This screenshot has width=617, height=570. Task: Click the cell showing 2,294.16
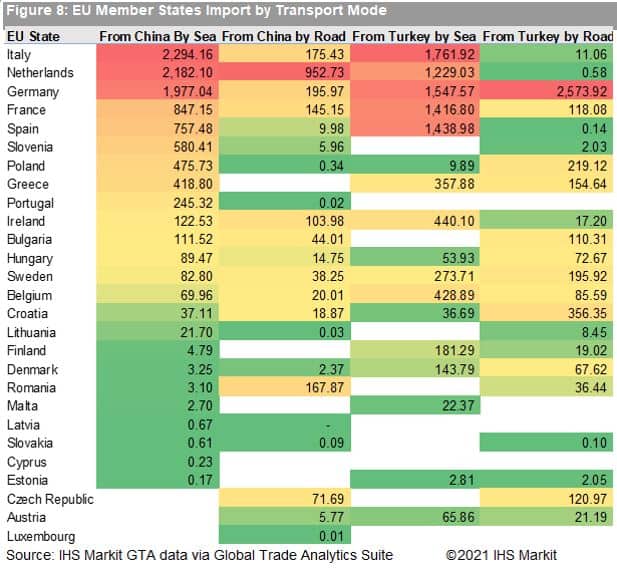185,55
